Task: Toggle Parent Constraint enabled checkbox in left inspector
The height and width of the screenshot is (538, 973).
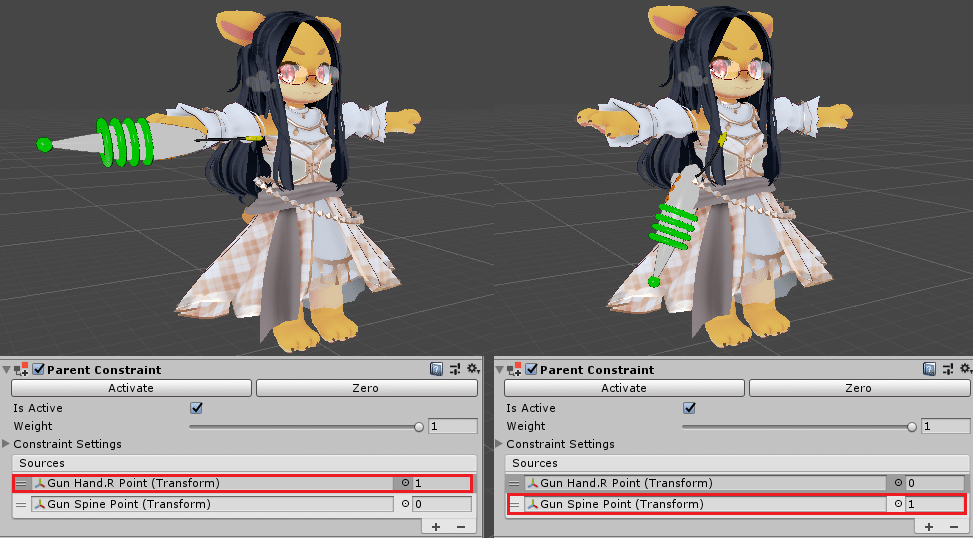Action: pyautogui.click(x=38, y=369)
